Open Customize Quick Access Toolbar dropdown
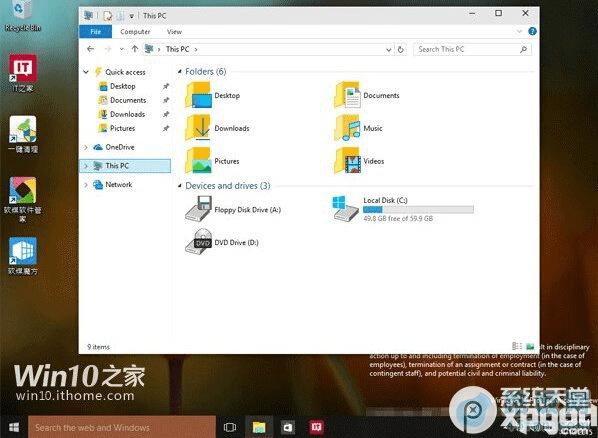Image resolution: width=598 pixels, height=438 pixels. point(132,16)
